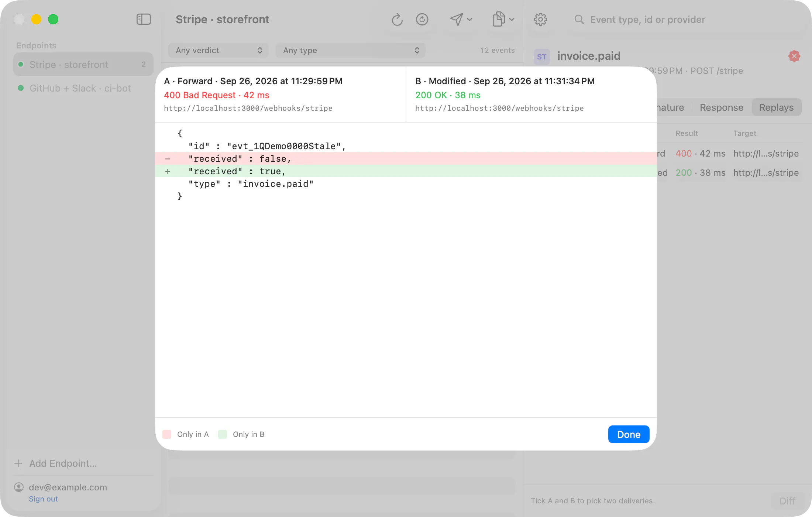This screenshot has width=812, height=517.
Task: Toggle the sidebar panel icon
Action: (144, 19)
